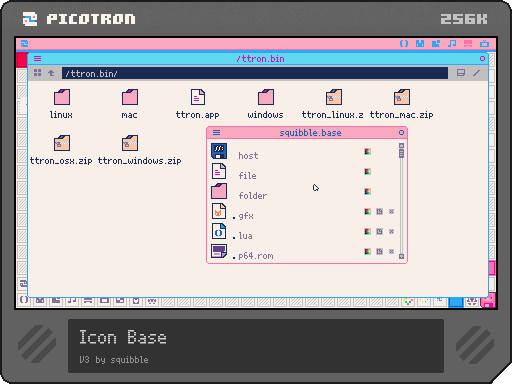Click the corner-square icon on .lua row
Screen dimensions: 512x384
point(379,232)
